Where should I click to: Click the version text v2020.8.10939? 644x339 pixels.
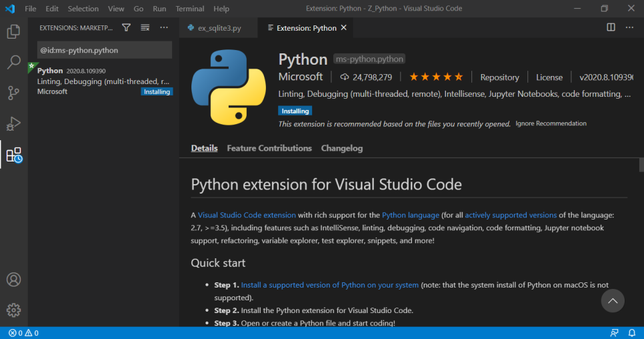pyautogui.click(x=606, y=77)
